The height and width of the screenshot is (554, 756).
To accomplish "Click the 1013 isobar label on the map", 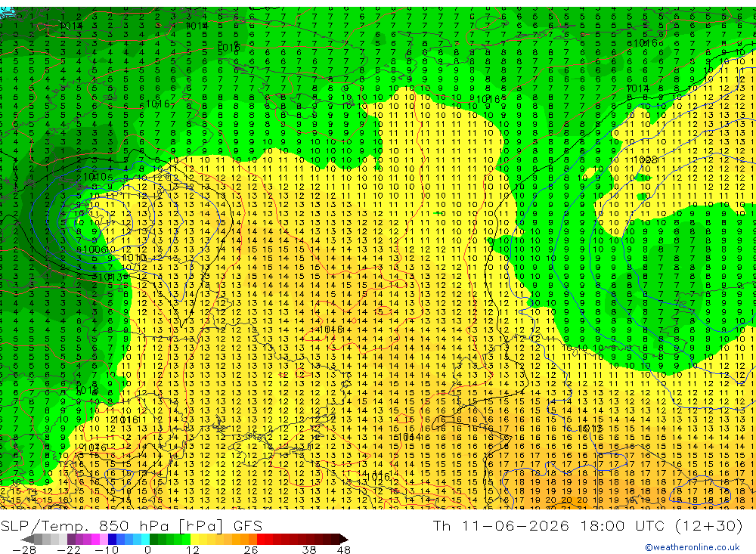I will [110, 277].
